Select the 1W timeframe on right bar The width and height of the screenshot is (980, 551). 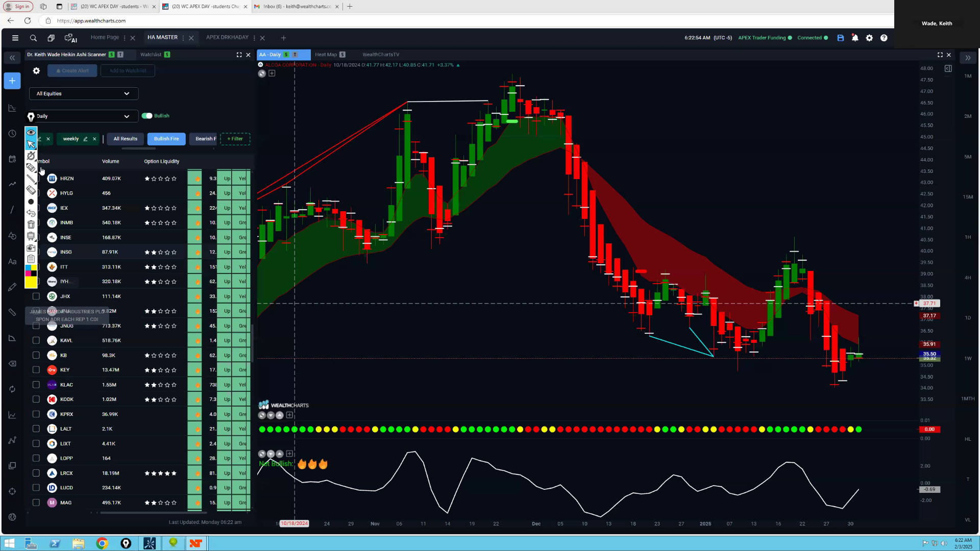(x=968, y=358)
